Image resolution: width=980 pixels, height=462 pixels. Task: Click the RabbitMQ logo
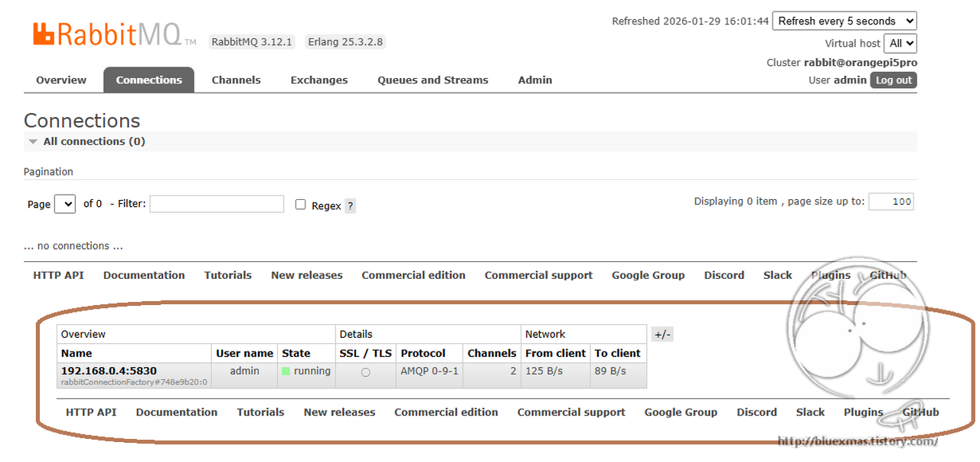point(114,34)
